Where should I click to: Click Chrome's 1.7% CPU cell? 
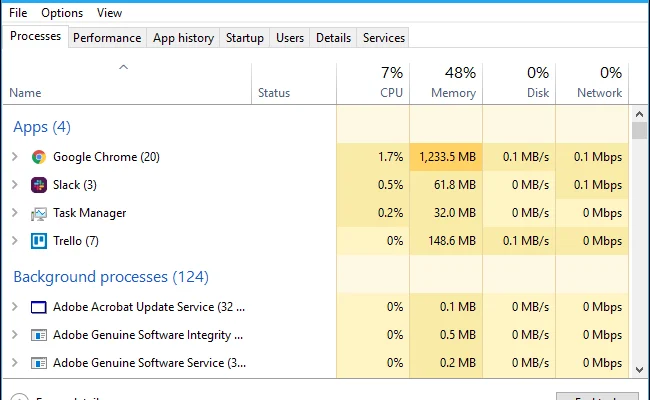click(x=373, y=157)
